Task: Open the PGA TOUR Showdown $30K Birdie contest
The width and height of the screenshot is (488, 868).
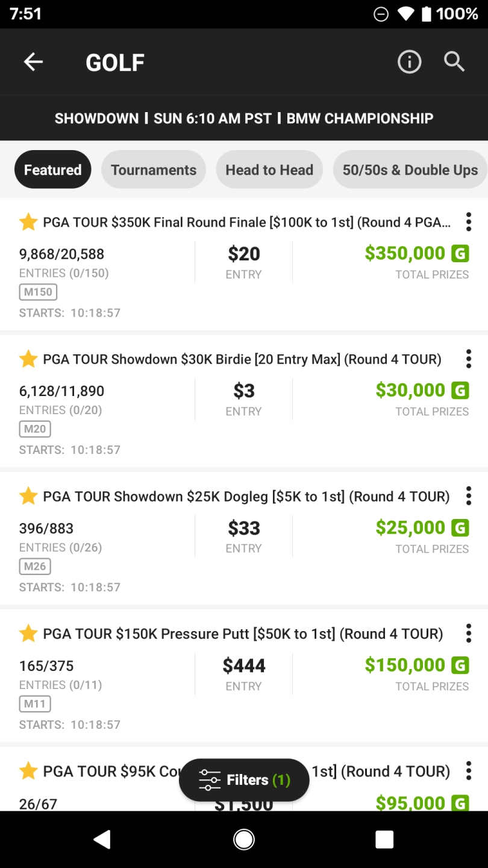Action: [x=242, y=360]
